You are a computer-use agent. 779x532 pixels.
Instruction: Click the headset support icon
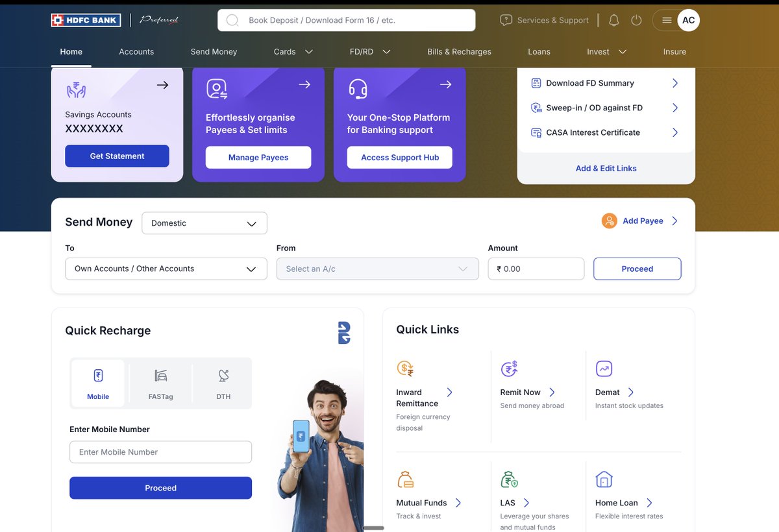(x=358, y=88)
